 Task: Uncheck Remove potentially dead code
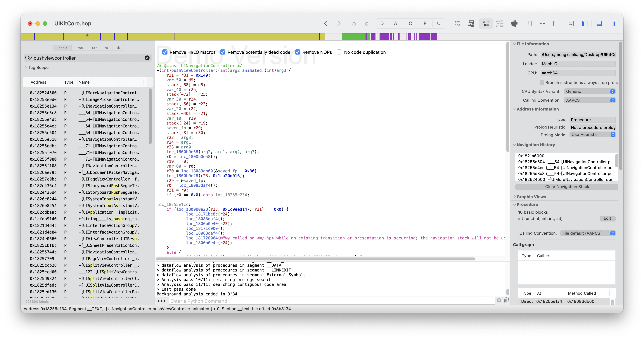[223, 52]
